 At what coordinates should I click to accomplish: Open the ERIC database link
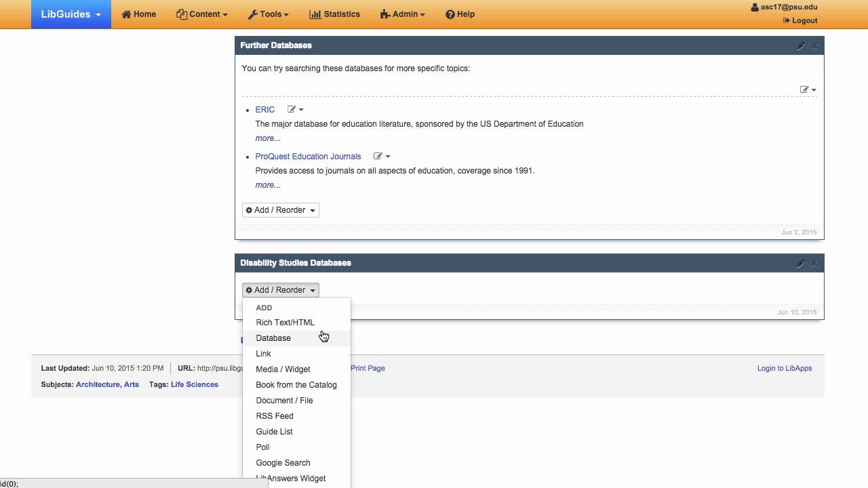[x=265, y=110]
